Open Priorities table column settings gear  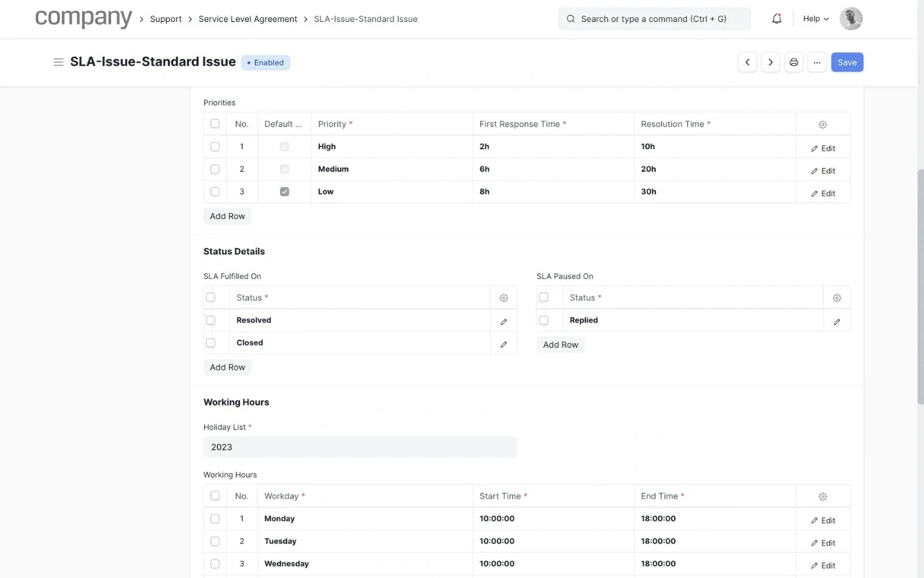tap(823, 125)
